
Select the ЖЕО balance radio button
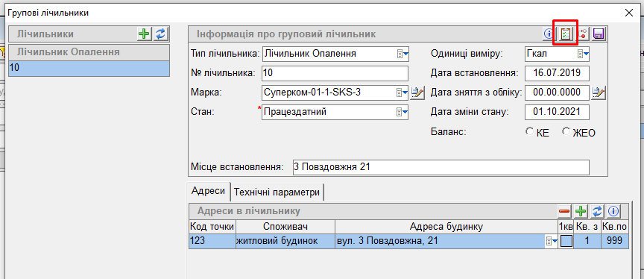click(x=566, y=132)
